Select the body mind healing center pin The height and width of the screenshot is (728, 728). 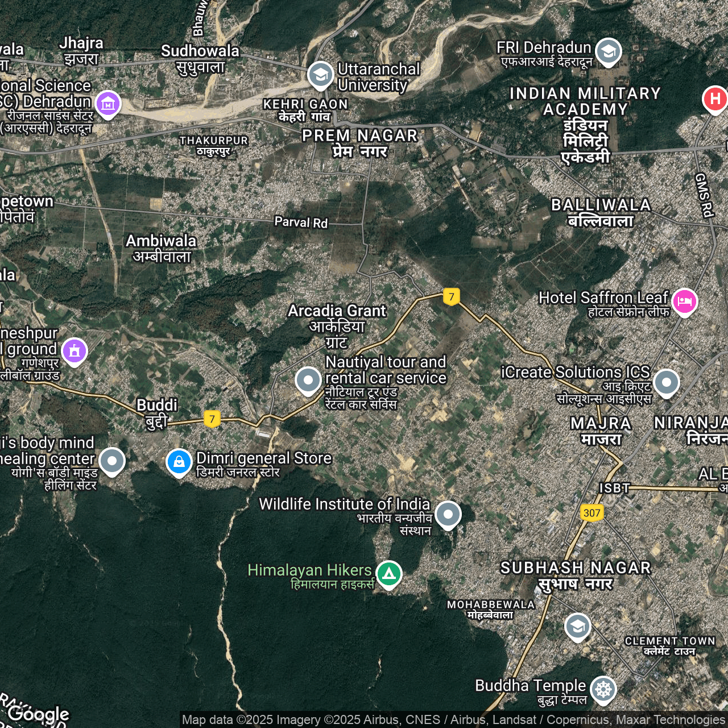[112, 461]
